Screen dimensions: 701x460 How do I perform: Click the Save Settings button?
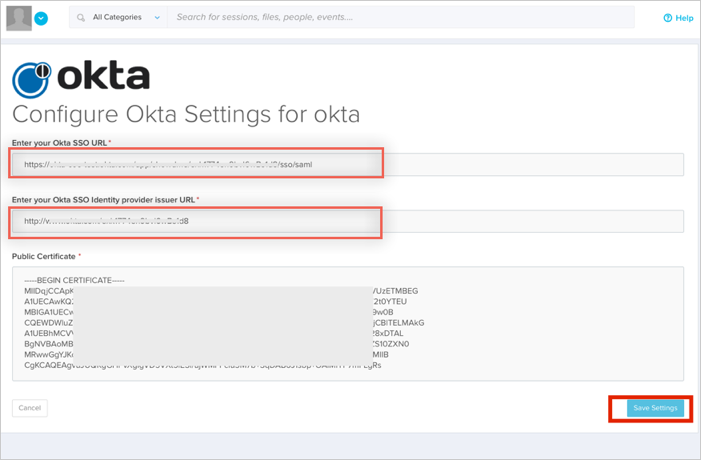pyautogui.click(x=655, y=408)
